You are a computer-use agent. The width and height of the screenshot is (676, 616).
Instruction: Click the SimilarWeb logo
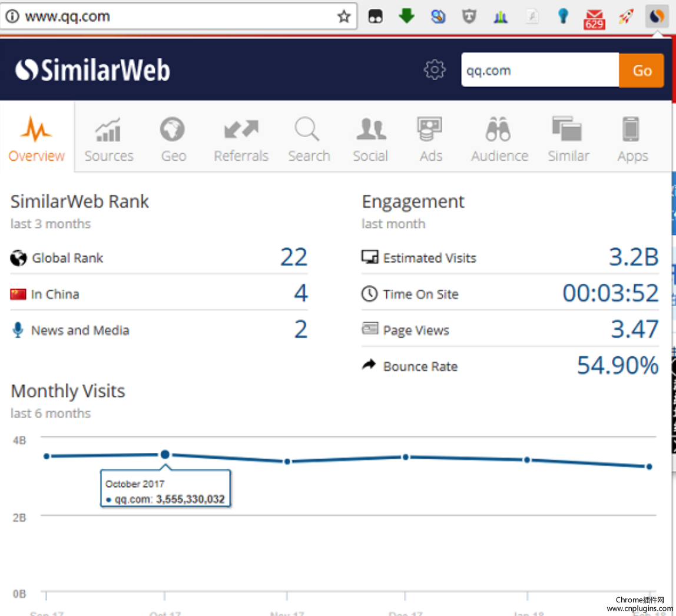(92, 70)
